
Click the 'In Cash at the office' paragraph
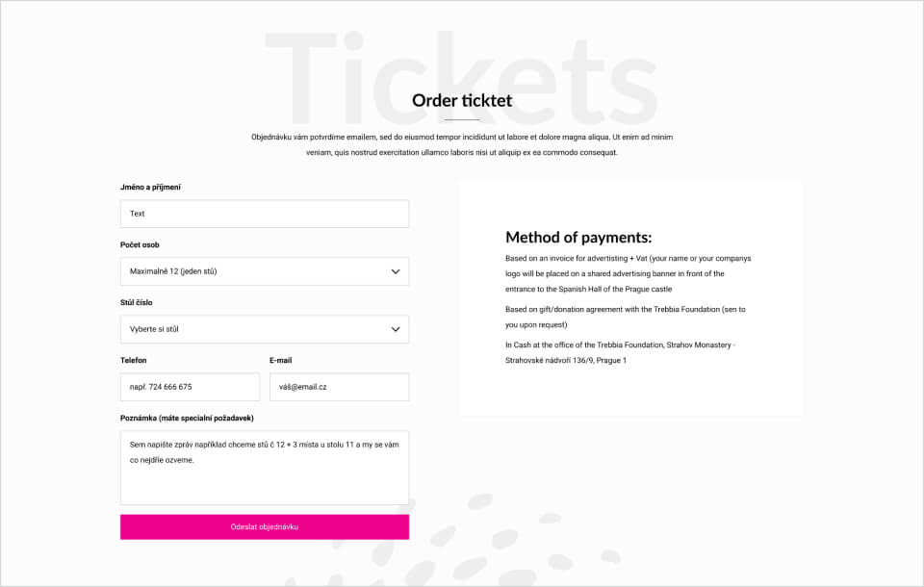[x=621, y=352]
